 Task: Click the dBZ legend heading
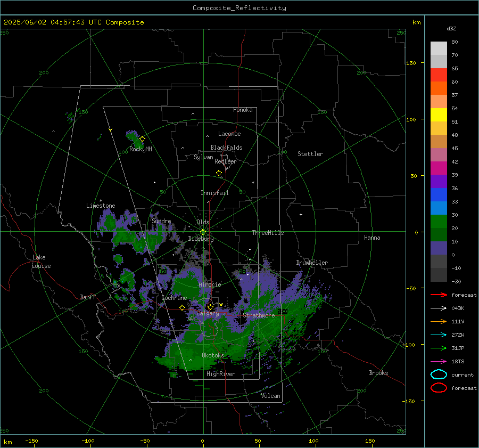451,28
